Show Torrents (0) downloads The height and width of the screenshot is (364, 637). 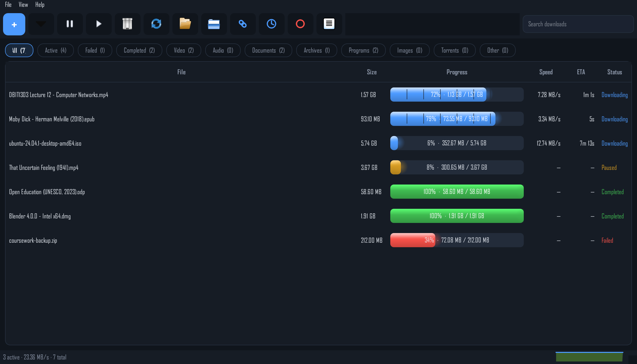point(455,50)
